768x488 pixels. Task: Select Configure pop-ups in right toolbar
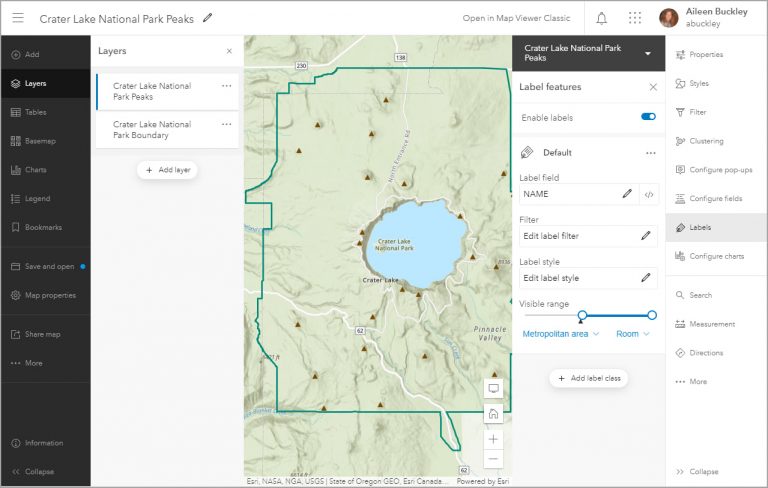pos(718,170)
